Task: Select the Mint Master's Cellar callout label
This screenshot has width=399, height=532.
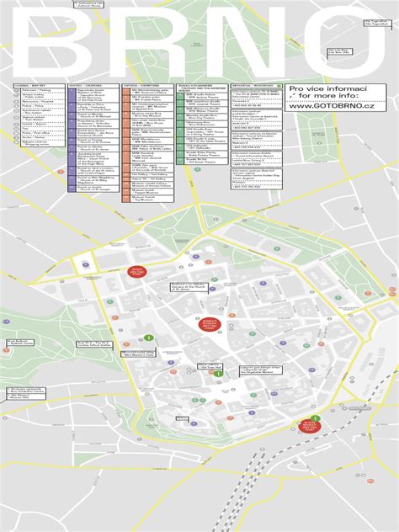Action: (139, 354)
